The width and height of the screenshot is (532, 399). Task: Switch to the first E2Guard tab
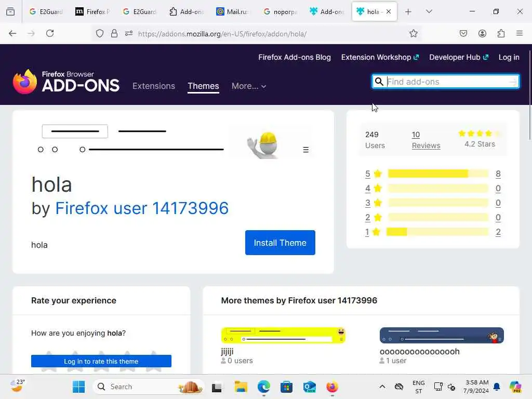coord(46,11)
